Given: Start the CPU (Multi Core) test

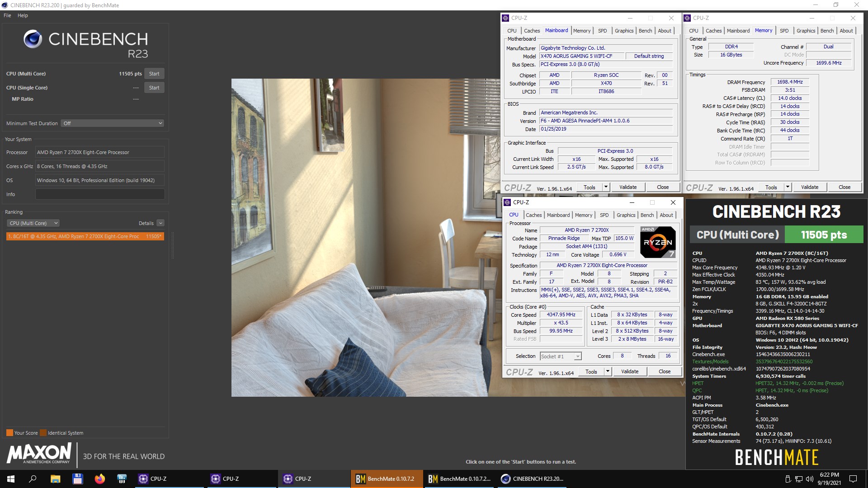Looking at the screenshot, I should click(154, 74).
